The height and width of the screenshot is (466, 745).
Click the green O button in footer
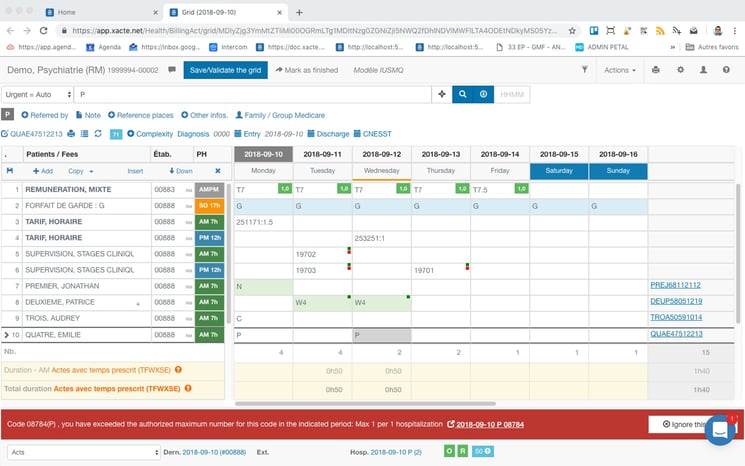point(449,451)
